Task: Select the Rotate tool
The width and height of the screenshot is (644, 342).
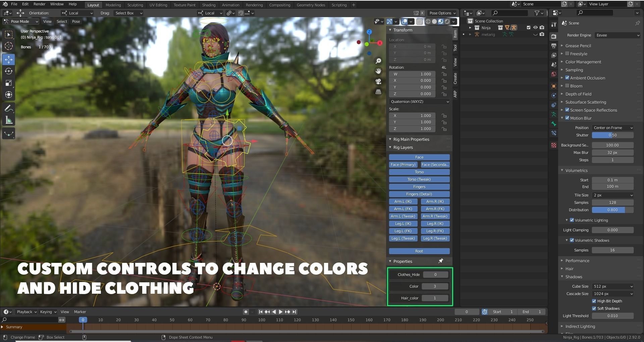Action: pos(9,71)
